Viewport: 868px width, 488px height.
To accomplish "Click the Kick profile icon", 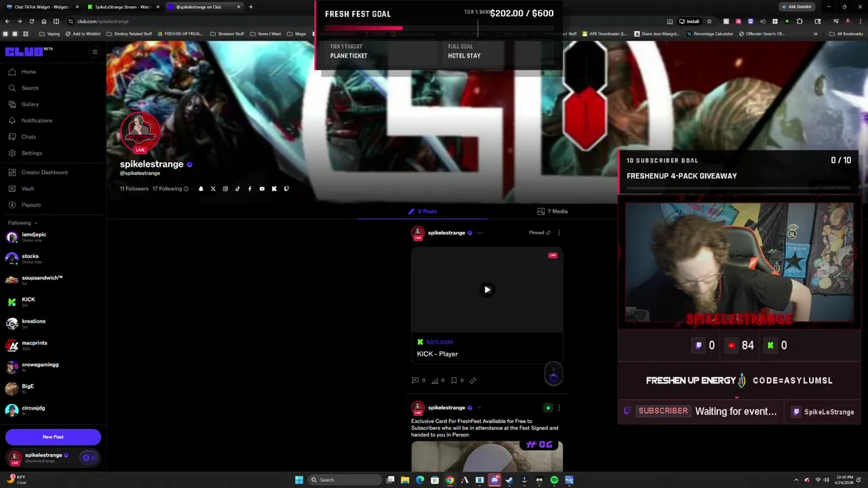I will point(274,189).
